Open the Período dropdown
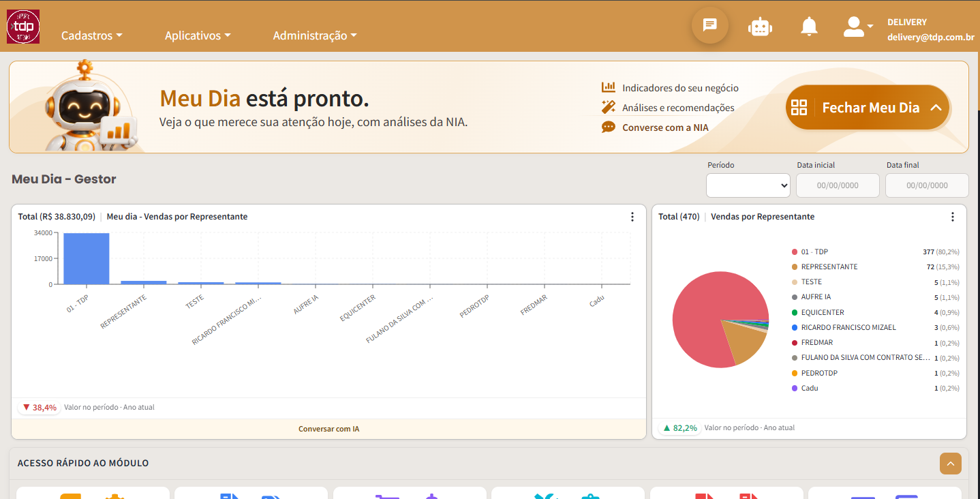980x499 pixels. point(748,185)
